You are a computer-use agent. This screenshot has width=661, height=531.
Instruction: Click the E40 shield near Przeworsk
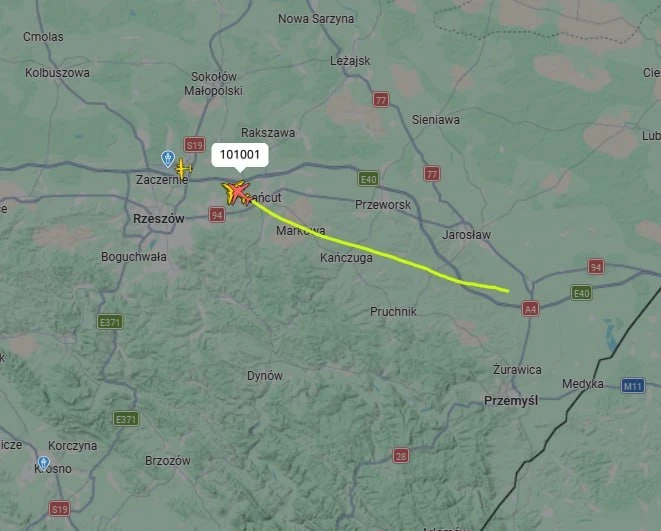point(368,179)
